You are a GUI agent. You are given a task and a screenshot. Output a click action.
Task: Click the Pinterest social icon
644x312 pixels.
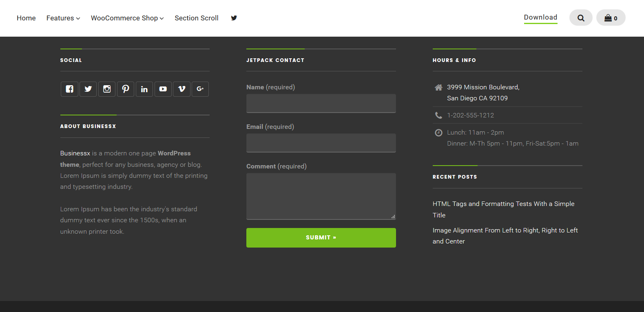pyautogui.click(x=126, y=89)
